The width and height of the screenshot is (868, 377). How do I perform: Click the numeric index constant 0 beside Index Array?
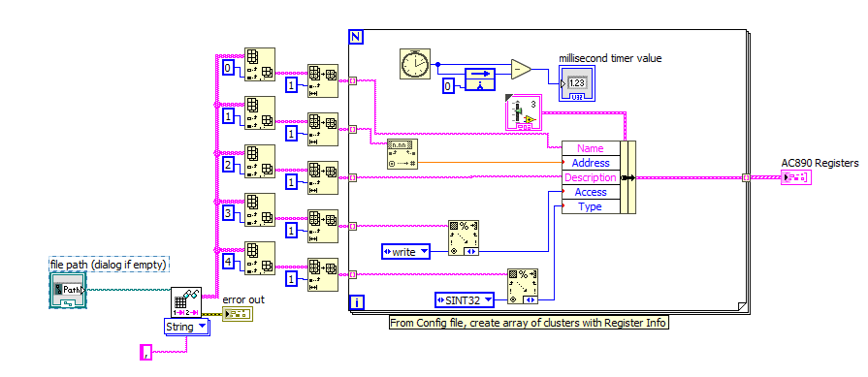[228, 69]
